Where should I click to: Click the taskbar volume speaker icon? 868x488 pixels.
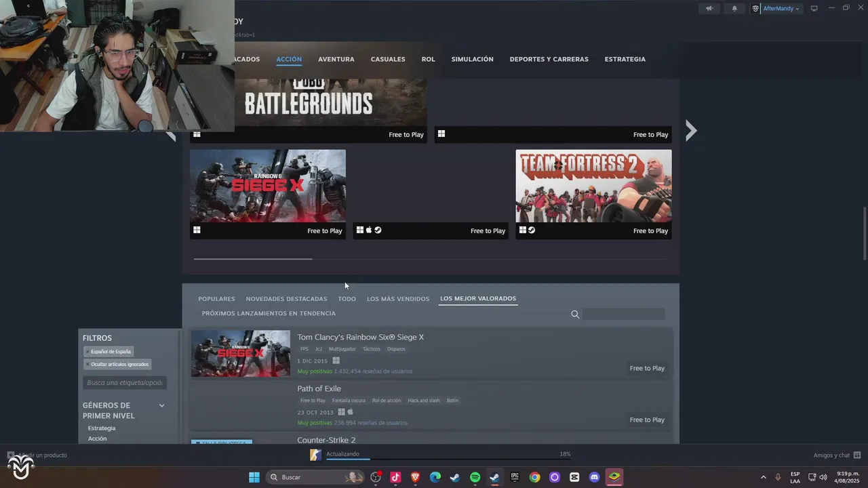(x=823, y=477)
